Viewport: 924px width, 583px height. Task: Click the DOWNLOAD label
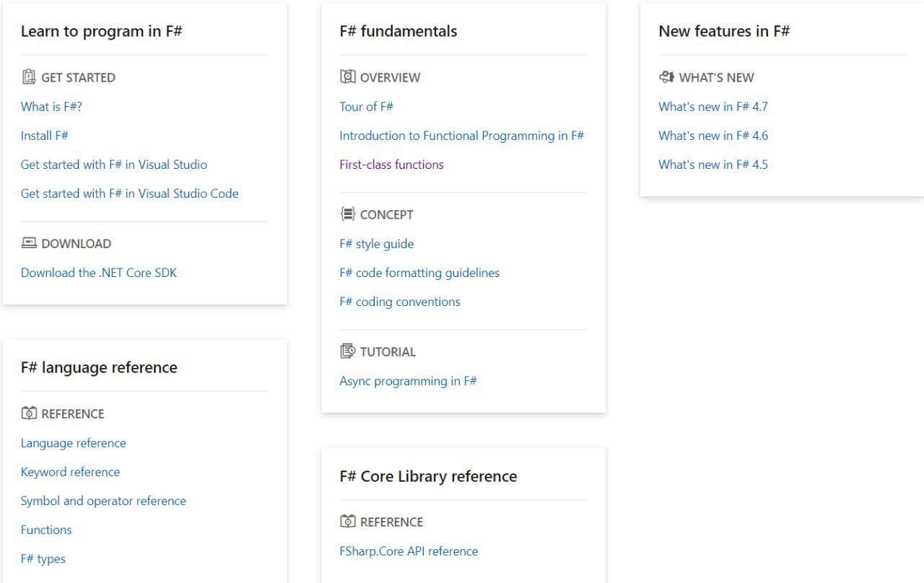(x=77, y=244)
